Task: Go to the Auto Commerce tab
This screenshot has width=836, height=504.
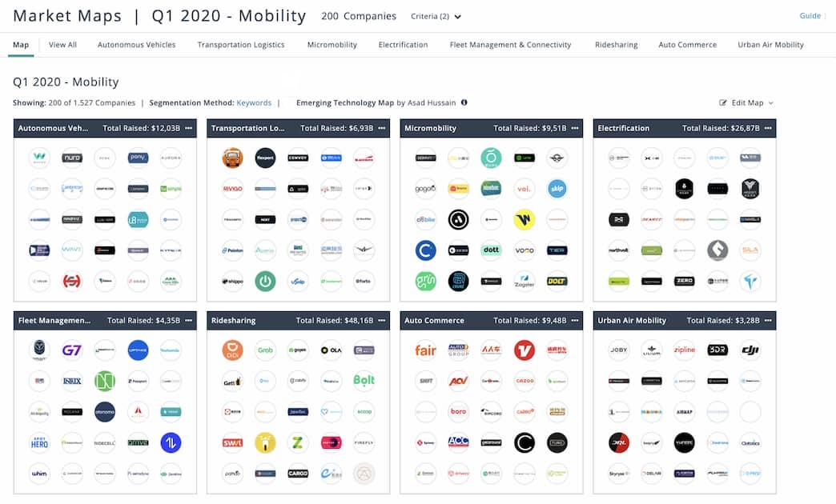Action: point(688,45)
